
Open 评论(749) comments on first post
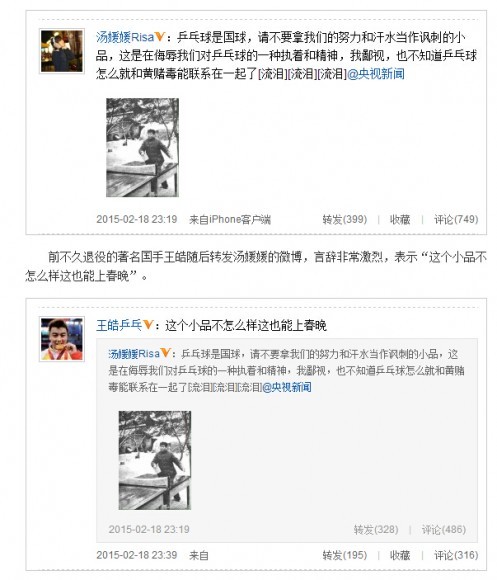pyautogui.click(x=456, y=219)
